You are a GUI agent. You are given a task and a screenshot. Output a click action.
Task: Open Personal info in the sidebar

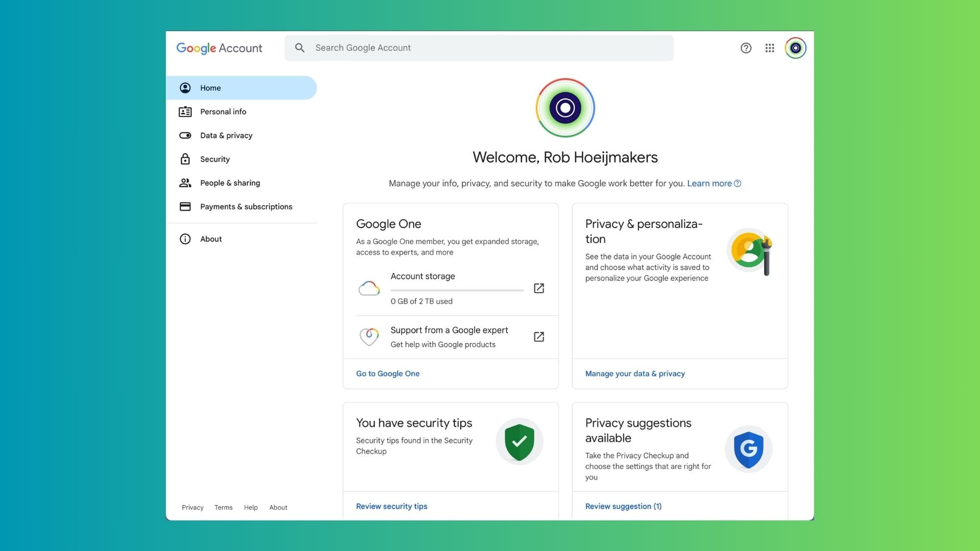pyautogui.click(x=223, y=112)
